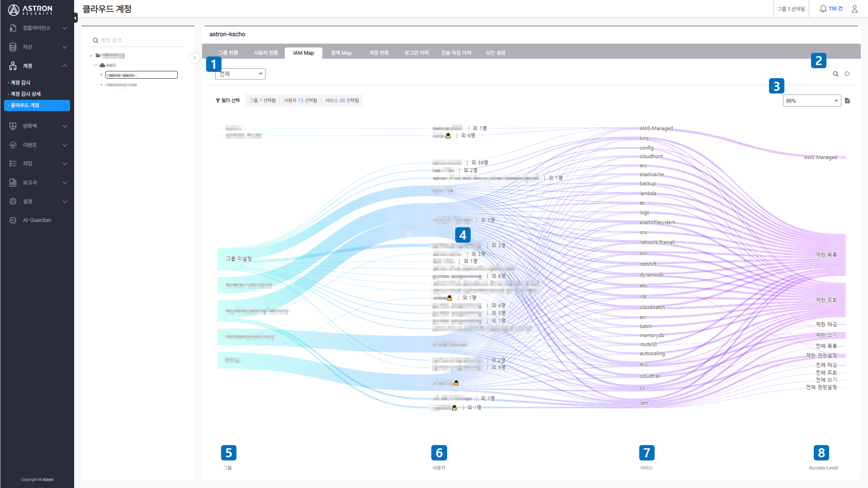Click the 그룹 미설정 group node
The height and width of the screenshot is (488, 868).
pyautogui.click(x=239, y=259)
